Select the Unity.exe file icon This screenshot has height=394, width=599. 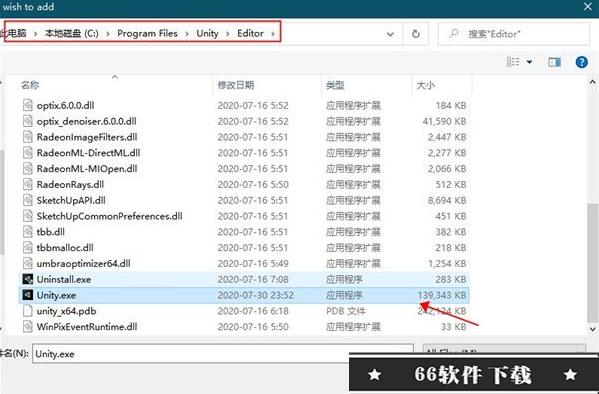coord(28,295)
